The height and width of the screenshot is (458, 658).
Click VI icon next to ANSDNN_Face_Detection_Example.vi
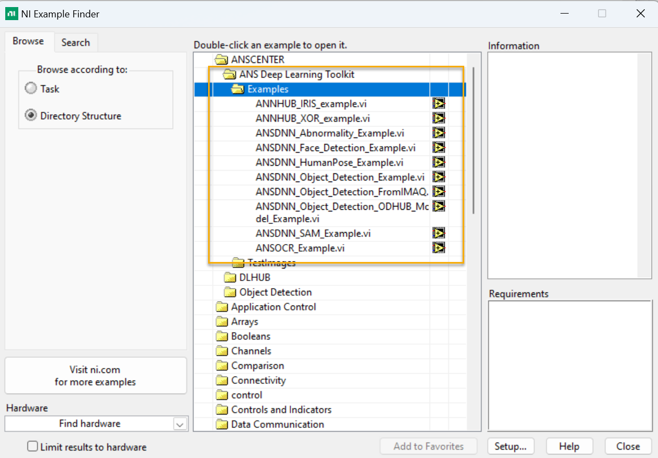click(x=438, y=148)
